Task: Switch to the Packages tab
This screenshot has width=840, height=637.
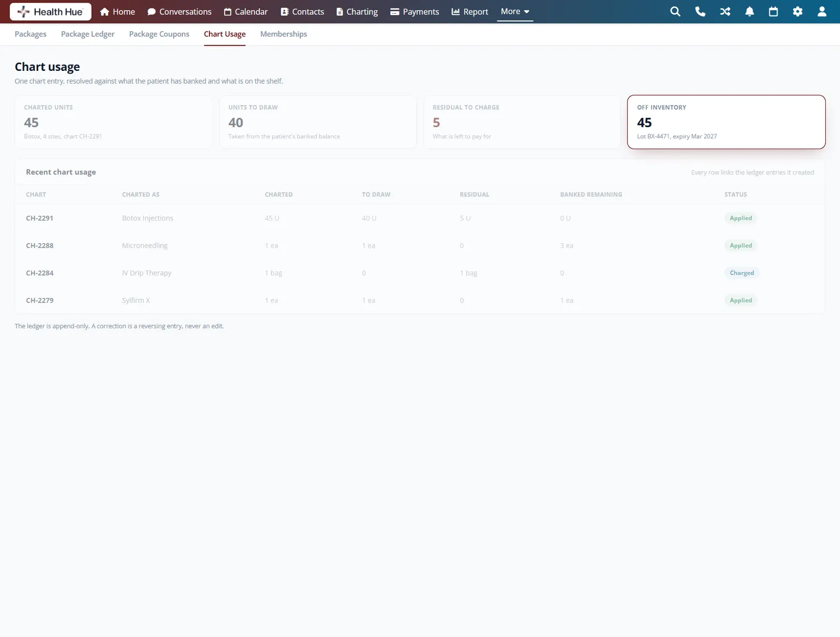Action: point(30,34)
